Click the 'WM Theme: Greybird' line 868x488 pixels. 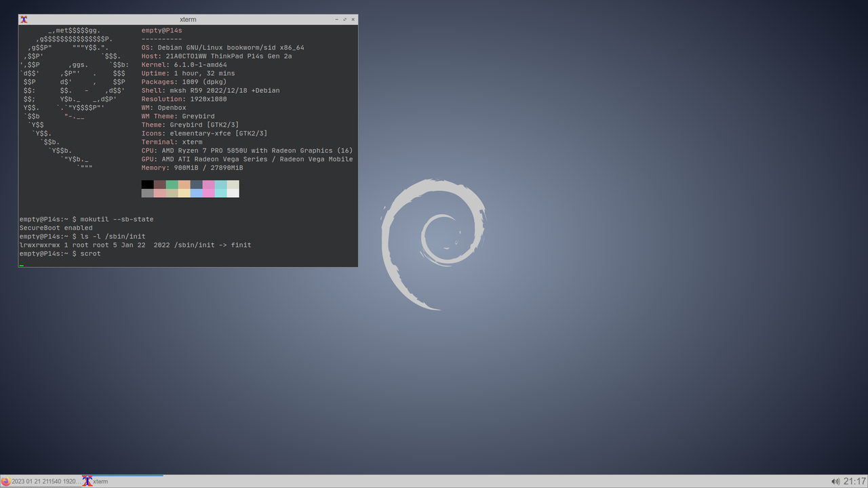coord(178,117)
